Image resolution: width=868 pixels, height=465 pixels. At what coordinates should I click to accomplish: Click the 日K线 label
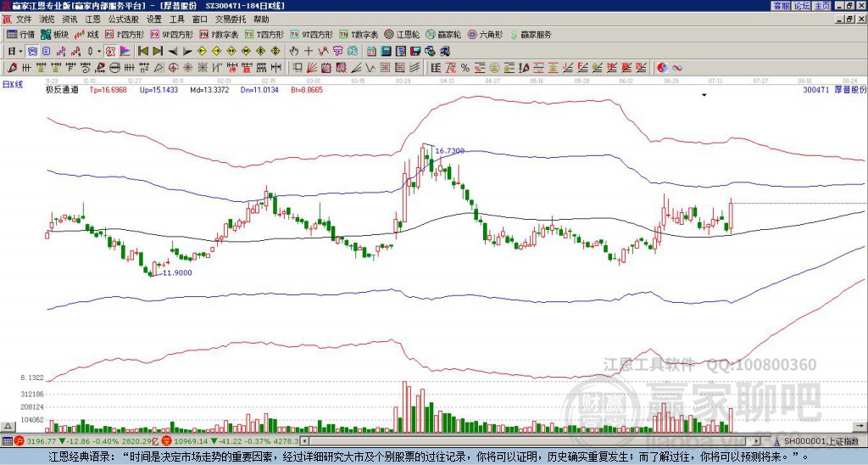[13, 85]
